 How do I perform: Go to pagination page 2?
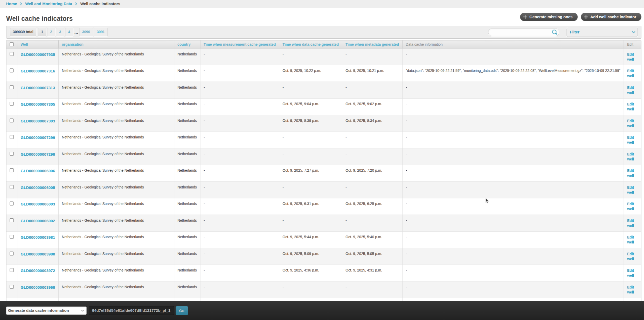click(x=51, y=32)
